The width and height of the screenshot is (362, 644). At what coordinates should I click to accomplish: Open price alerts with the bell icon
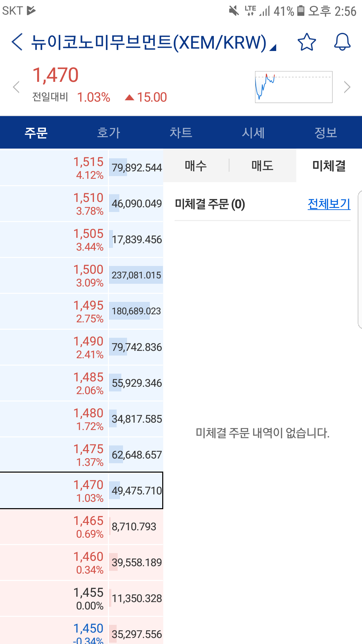(342, 42)
